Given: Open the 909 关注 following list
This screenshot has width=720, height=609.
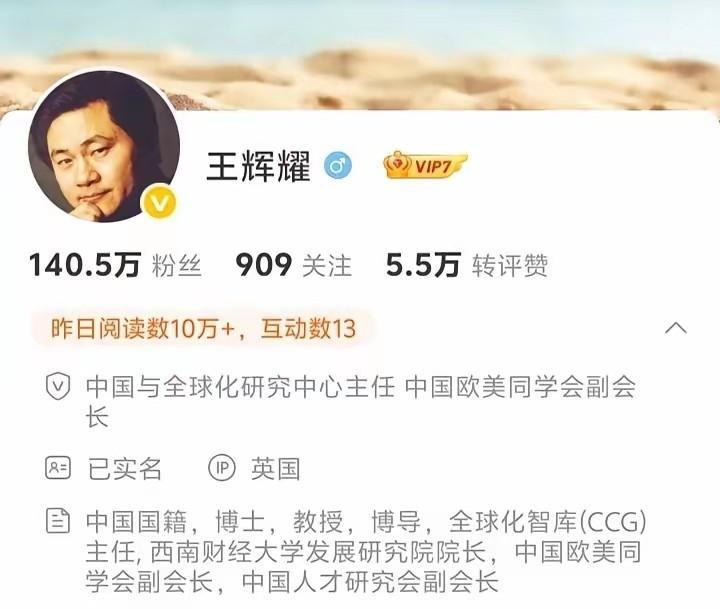Looking at the screenshot, I should [x=293, y=265].
